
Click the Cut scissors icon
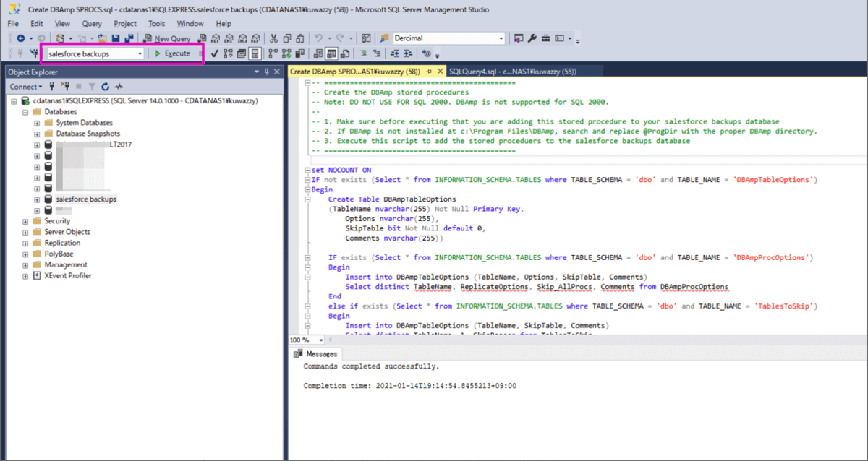273,38
